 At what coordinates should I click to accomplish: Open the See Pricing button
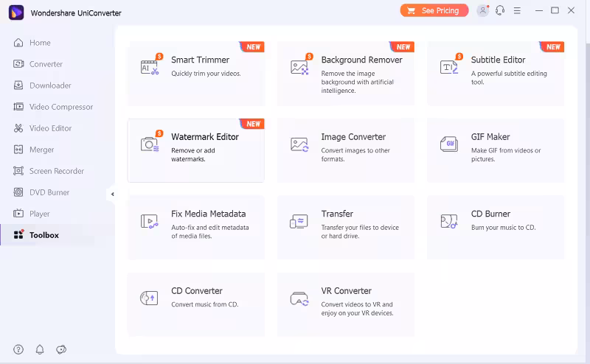point(434,10)
